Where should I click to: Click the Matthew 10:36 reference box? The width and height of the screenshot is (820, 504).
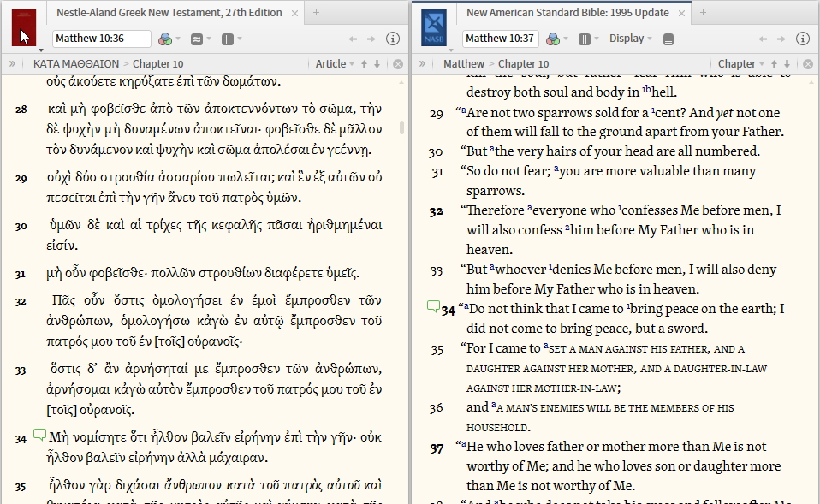[x=102, y=39]
